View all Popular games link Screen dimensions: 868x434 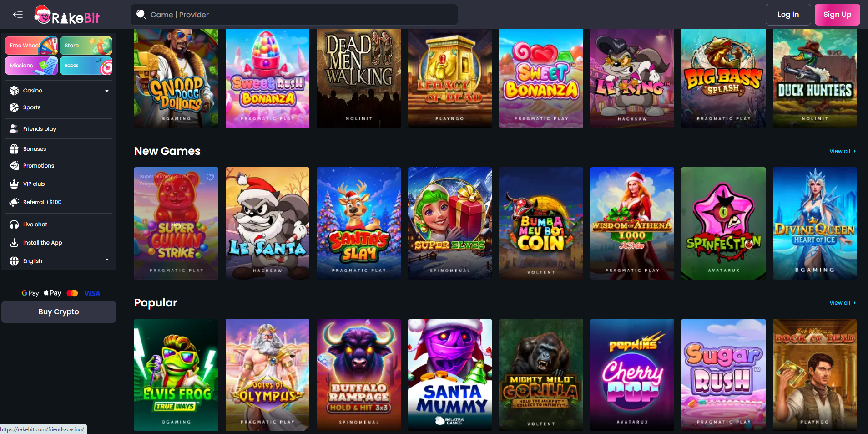[843, 303]
